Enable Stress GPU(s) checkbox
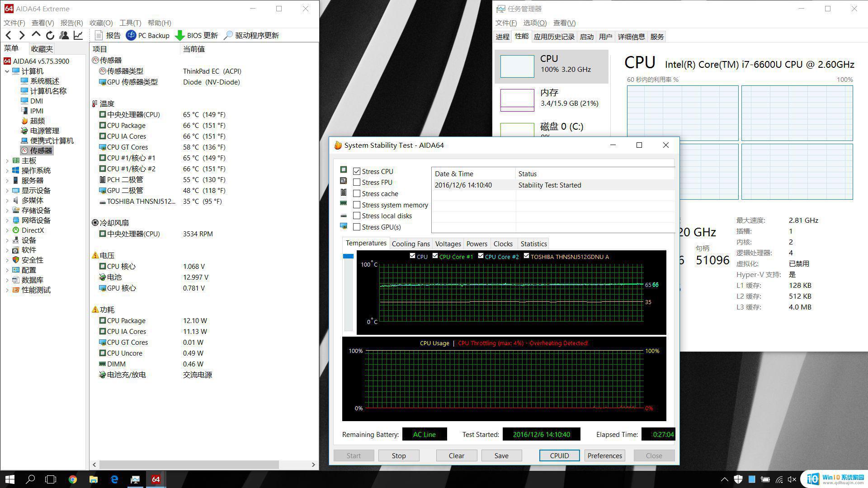 (357, 227)
